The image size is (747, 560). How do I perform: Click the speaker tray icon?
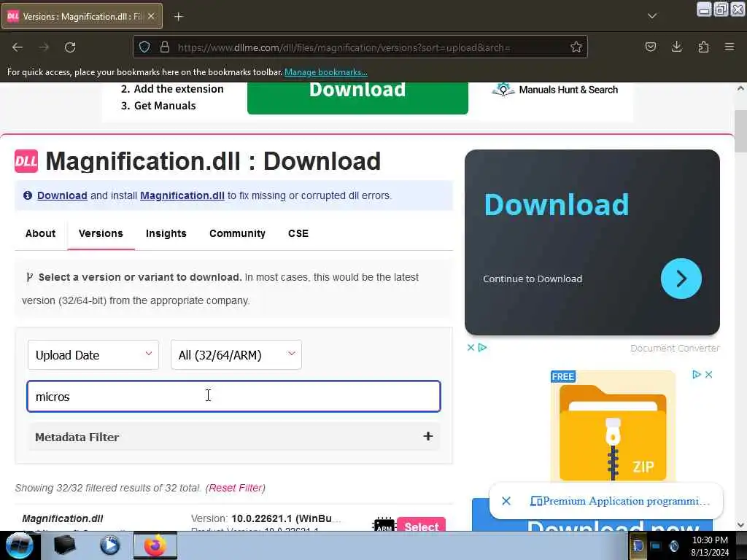[673, 545]
